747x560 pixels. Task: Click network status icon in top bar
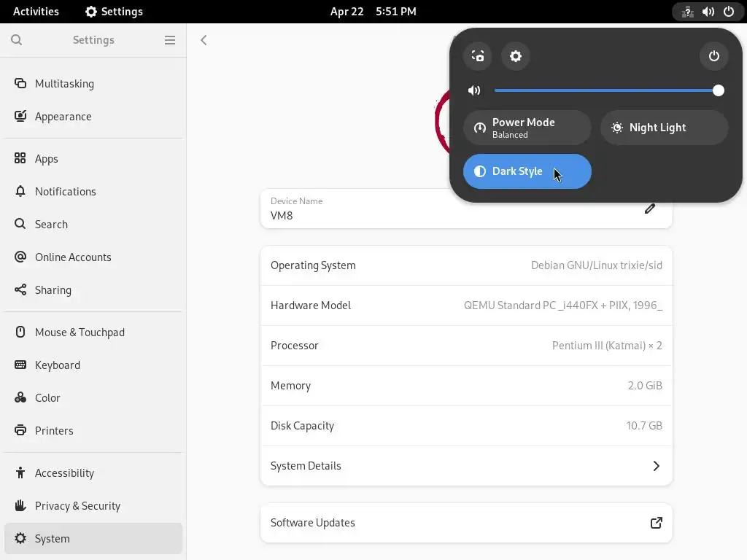[x=687, y=12]
